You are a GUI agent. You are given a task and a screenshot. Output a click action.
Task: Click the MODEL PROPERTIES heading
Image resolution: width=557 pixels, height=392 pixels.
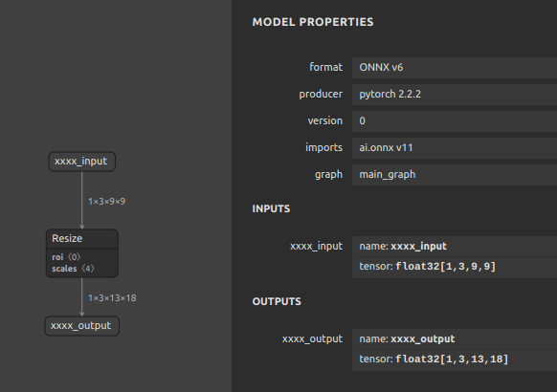313,22
